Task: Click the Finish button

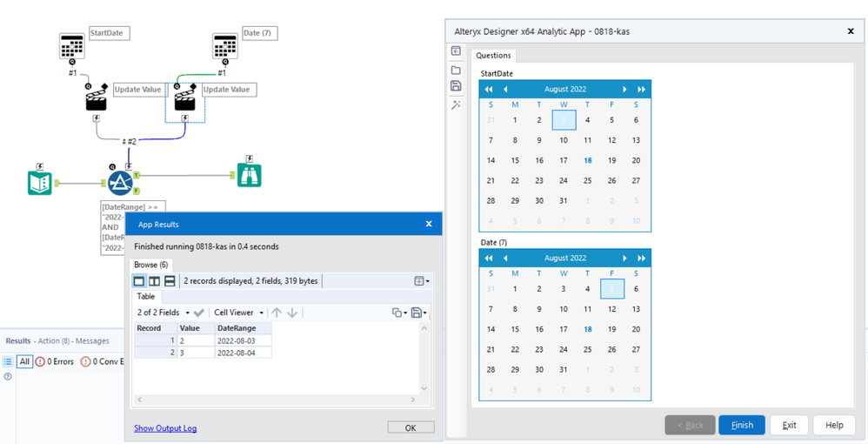Action: [x=742, y=425]
